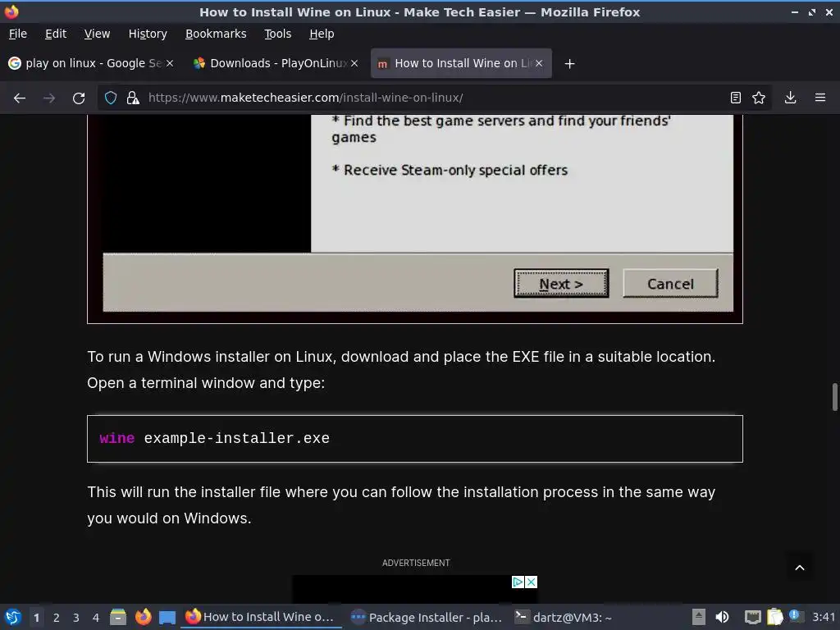Switch to workspace 4
840x630 pixels.
(96, 618)
